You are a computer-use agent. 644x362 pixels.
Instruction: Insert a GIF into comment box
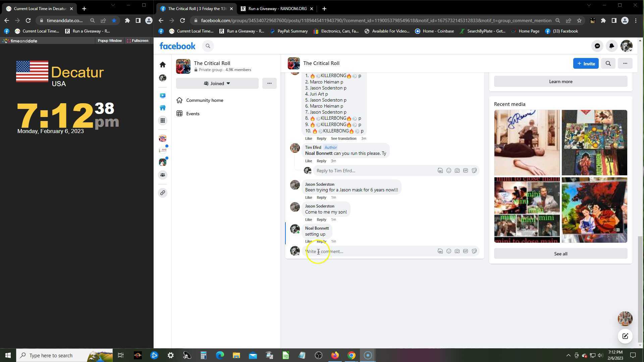click(x=466, y=251)
